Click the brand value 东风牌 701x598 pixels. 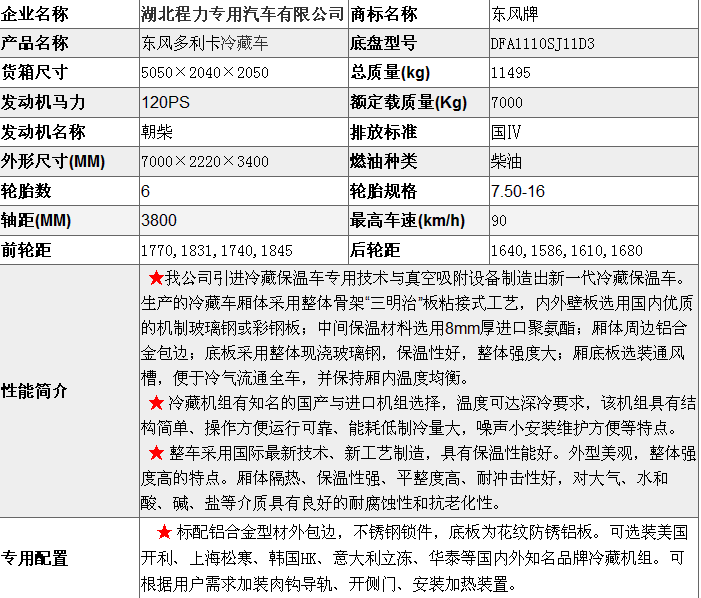[514, 15]
